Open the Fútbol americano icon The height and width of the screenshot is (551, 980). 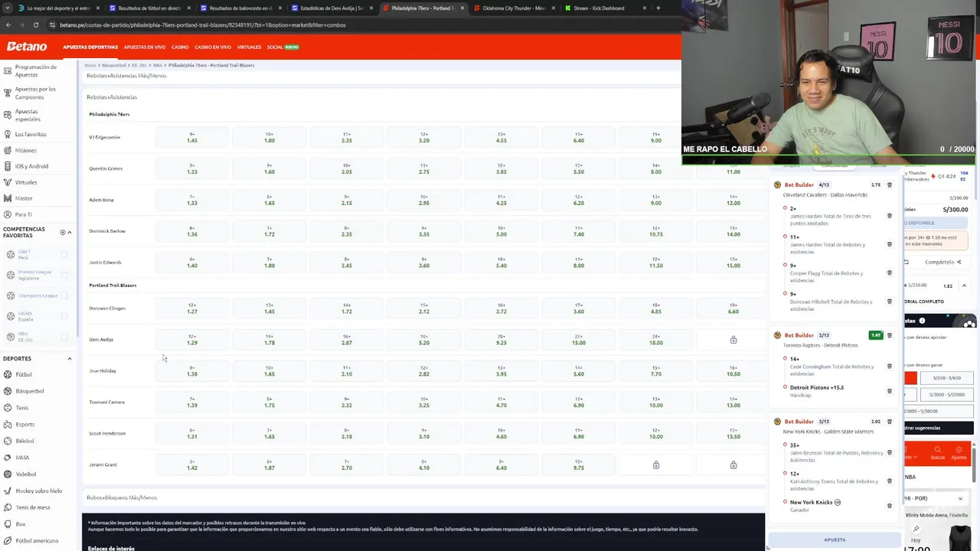click(x=8, y=540)
